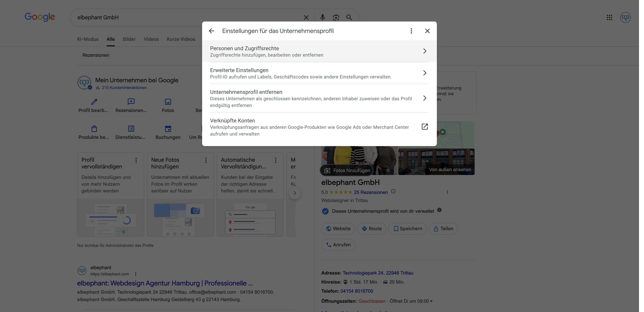
Task: Open options for Neue Fotos hinzufügen card
Action: pyautogui.click(x=206, y=160)
